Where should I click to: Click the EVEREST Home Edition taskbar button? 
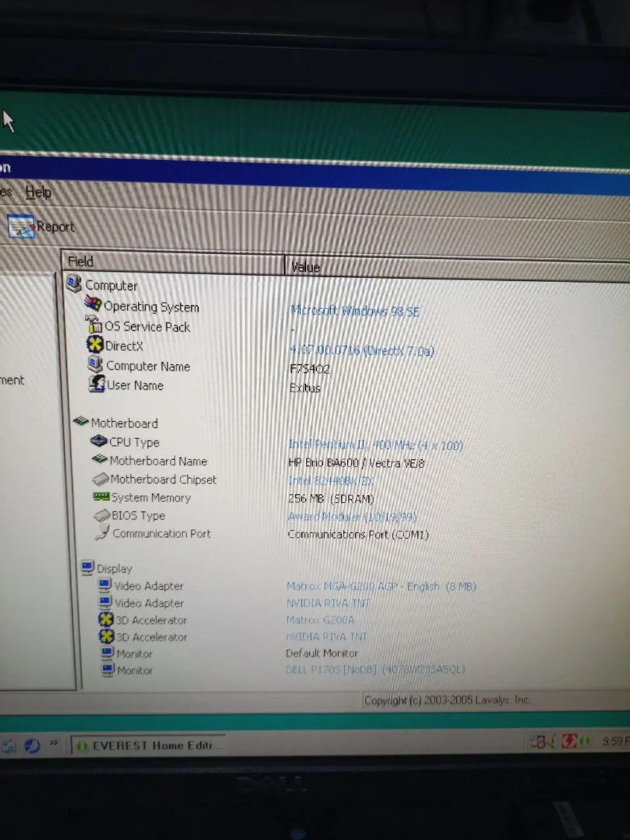[x=148, y=745]
